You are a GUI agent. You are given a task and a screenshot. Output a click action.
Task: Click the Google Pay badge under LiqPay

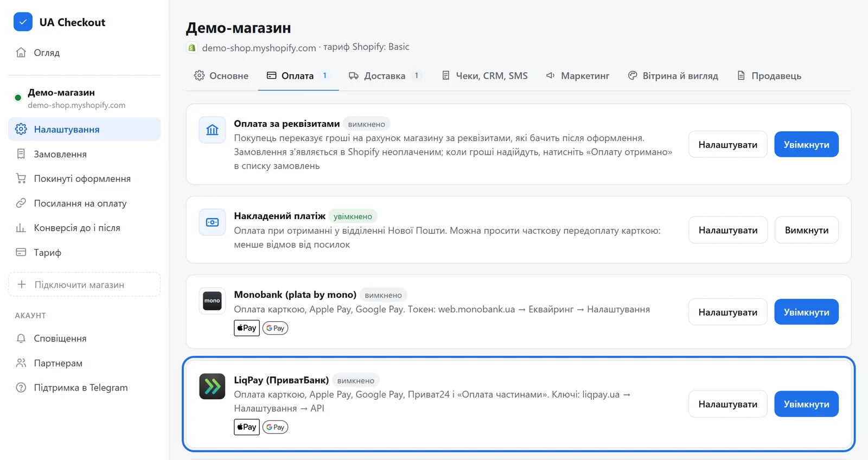coord(275,427)
